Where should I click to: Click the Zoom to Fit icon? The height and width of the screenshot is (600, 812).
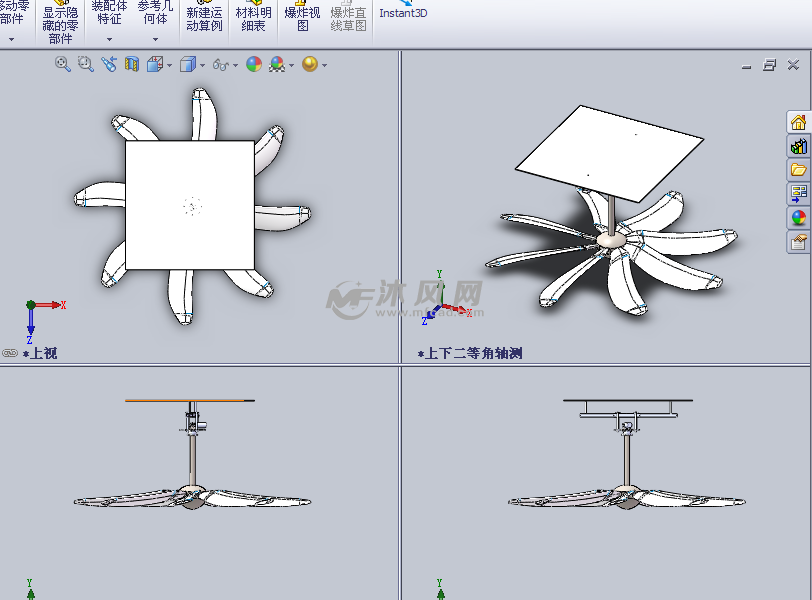click(x=63, y=64)
